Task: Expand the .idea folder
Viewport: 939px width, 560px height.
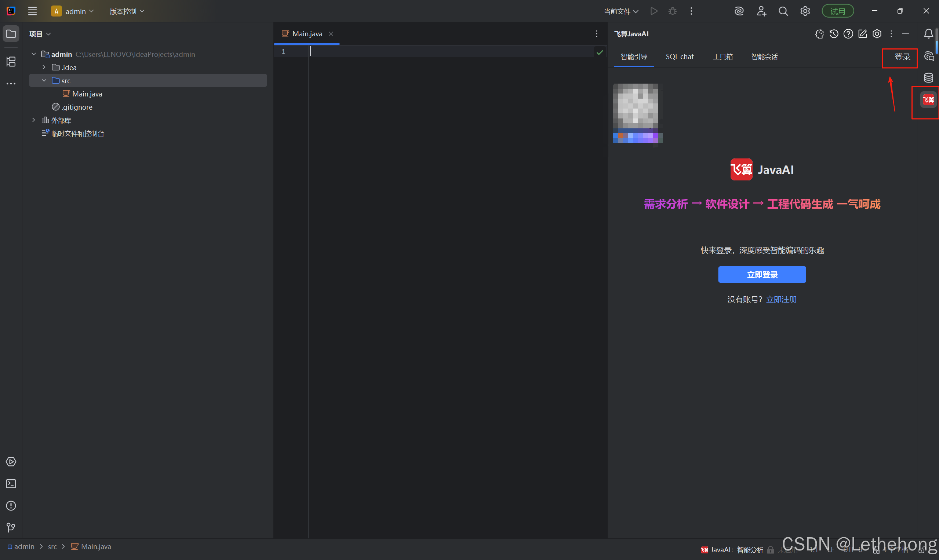Action: [44, 67]
